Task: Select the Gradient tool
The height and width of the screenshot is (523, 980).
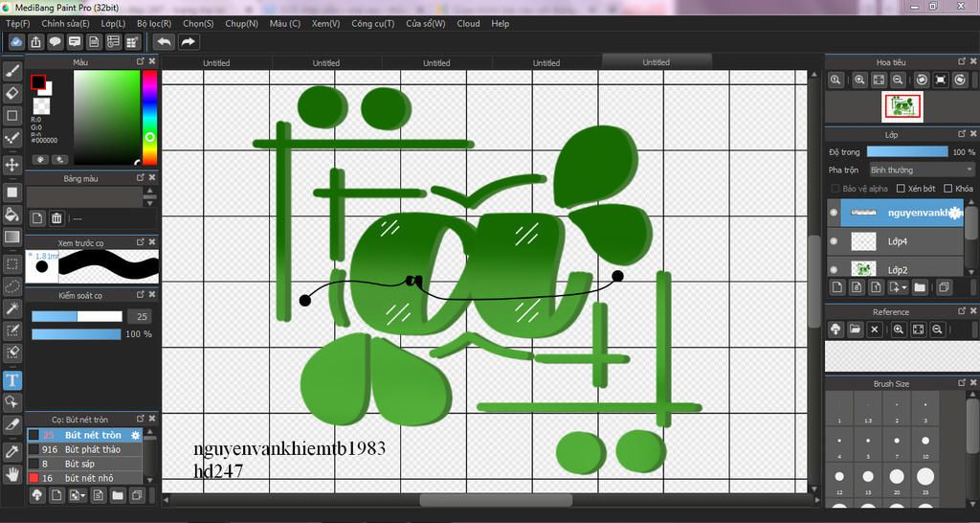Action: 12,238
